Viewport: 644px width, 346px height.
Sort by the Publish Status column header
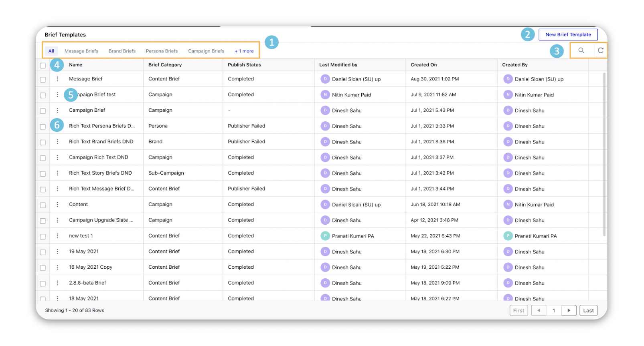tap(244, 64)
